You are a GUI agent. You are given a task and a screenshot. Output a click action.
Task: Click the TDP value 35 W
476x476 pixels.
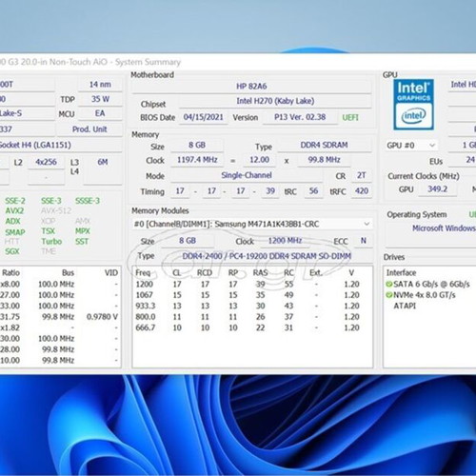(100, 99)
